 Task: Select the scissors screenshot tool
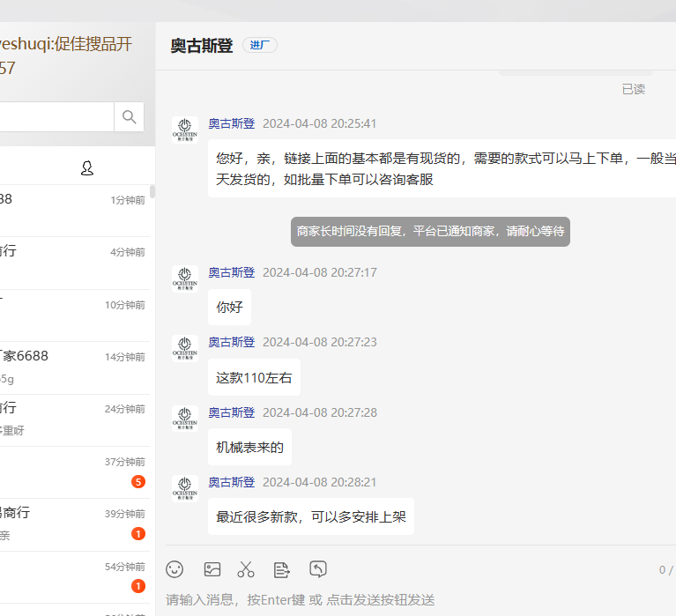tap(246, 569)
